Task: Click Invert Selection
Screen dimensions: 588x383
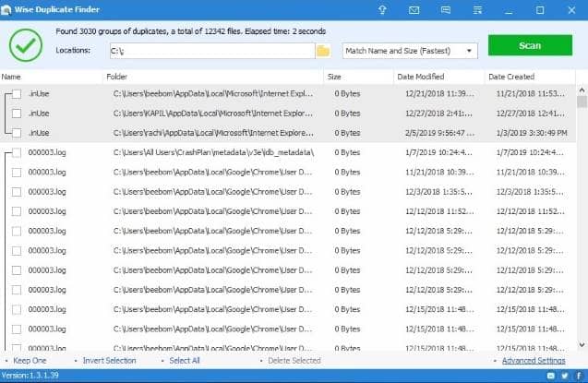Action: (x=109, y=361)
